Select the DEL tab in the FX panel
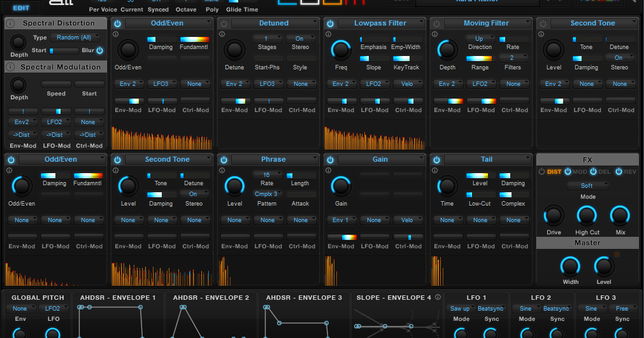644x338 pixels. [604, 172]
